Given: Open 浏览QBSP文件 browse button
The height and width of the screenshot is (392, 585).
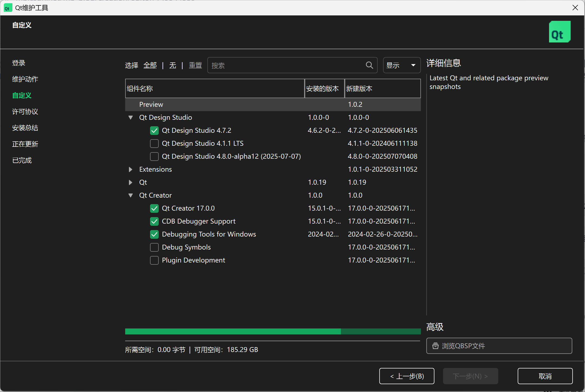Looking at the screenshot, I should (499, 346).
